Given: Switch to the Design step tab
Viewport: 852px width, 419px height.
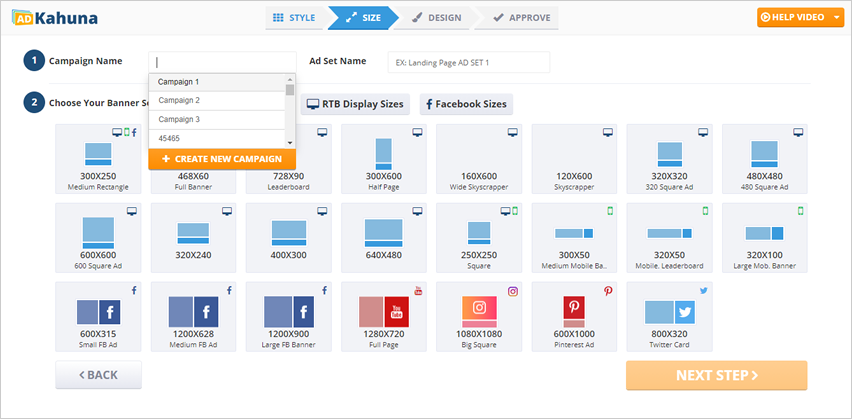Looking at the screenshot, I should [x=437, y=17].
